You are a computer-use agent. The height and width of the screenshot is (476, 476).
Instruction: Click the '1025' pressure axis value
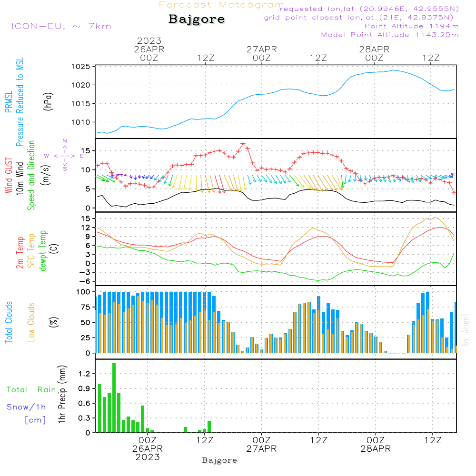tap(81, 67)
